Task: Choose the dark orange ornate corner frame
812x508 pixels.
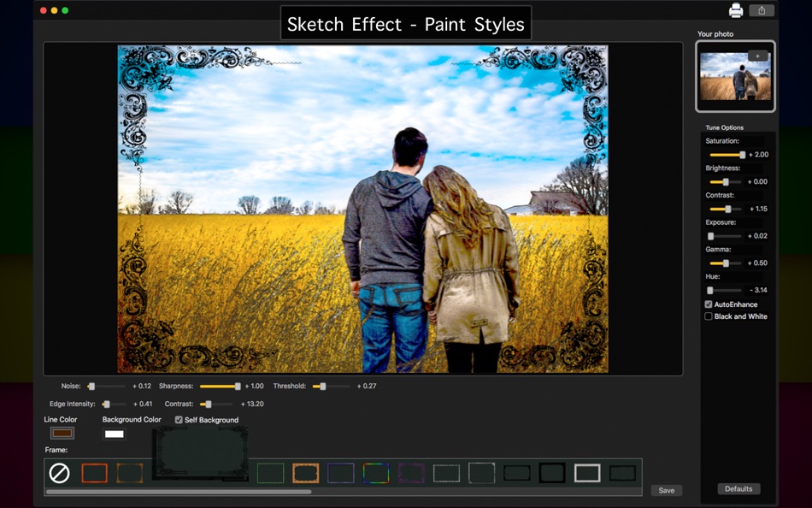Action: click(129, 473)
